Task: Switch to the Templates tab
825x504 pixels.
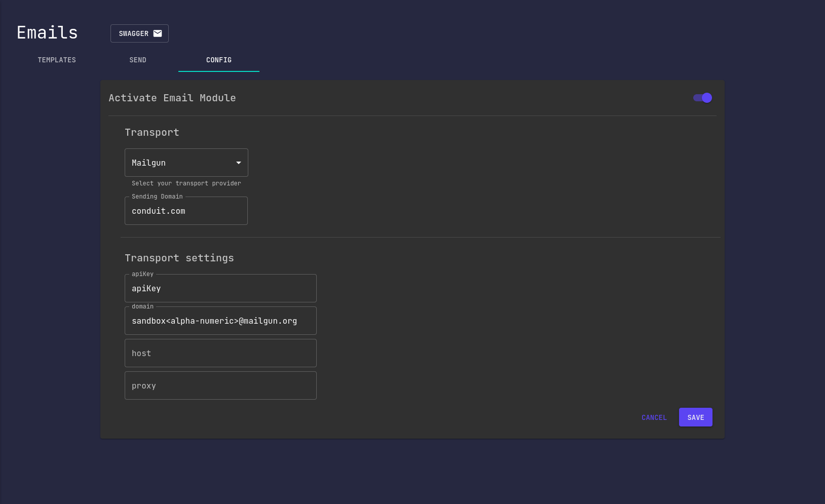Action: pos(57,60)
